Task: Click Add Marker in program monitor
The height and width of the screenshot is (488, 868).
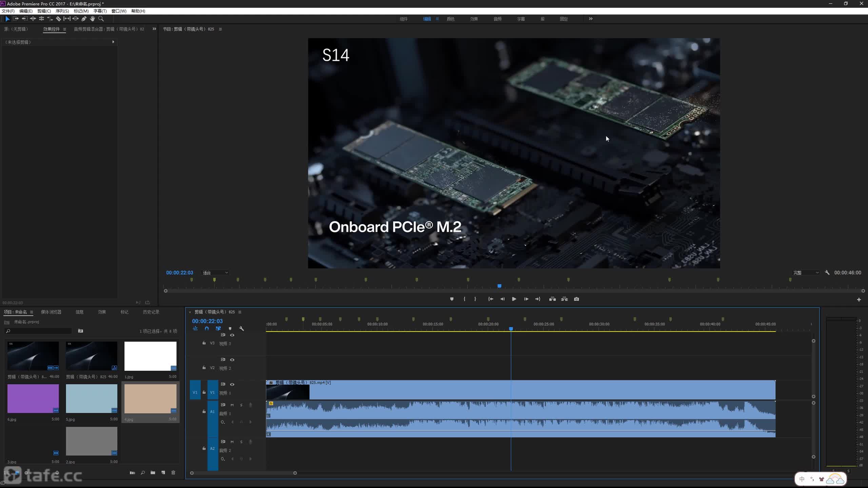Action: pyautogui.click(x=452, y=299)
